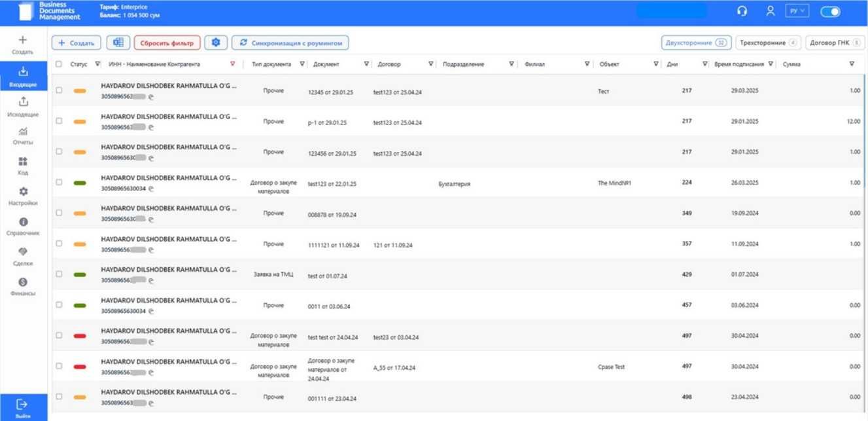Click the Заявка на ТМЦ document type cell

click(273, 274)
